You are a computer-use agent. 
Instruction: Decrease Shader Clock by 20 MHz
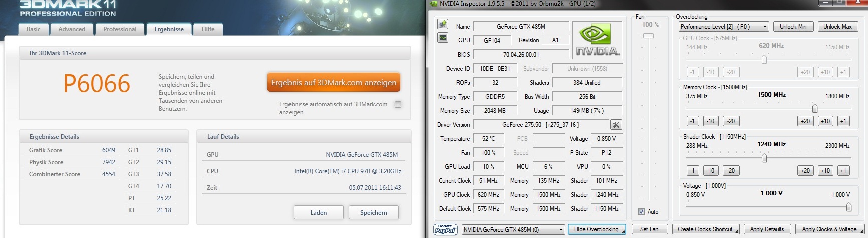click(731, 171)
